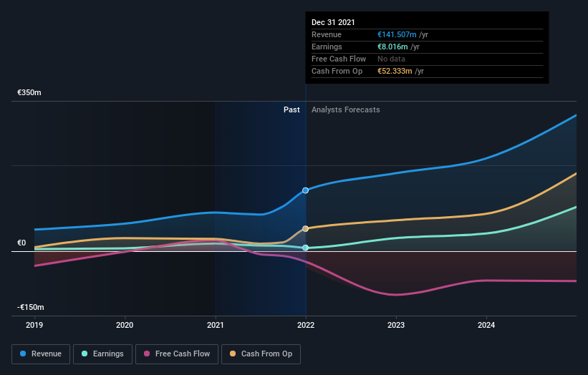Click the Cash From Op marker at 2022
The width and height of the screenshot is (588, 375).
[x=305, y=228]
